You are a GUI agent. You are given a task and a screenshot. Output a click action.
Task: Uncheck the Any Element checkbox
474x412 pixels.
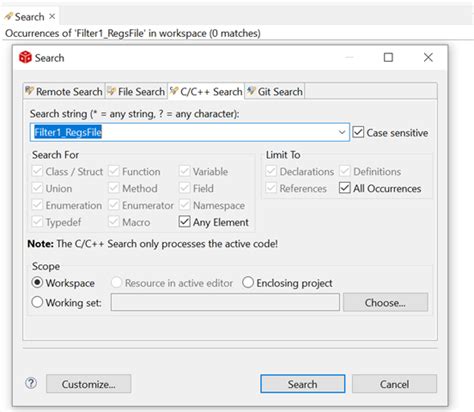[x=184, y=222]
